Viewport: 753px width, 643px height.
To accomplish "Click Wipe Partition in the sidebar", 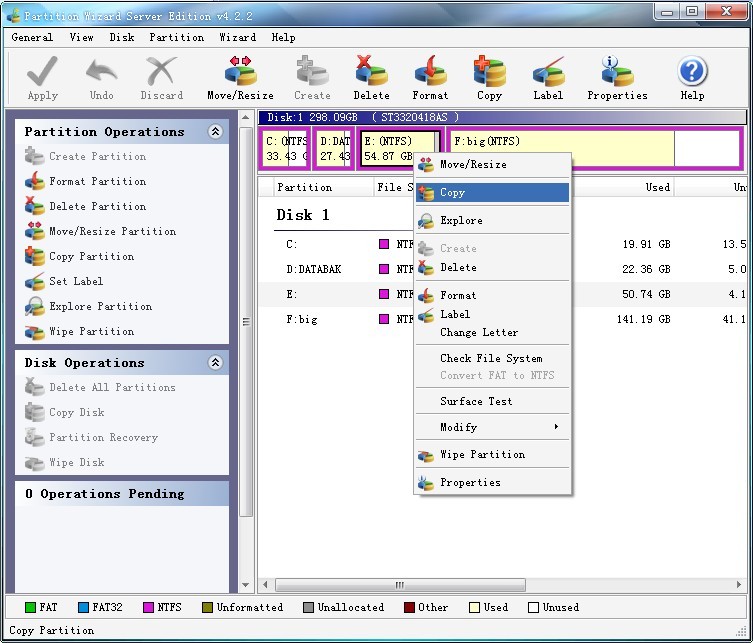I will coord(79,331).
